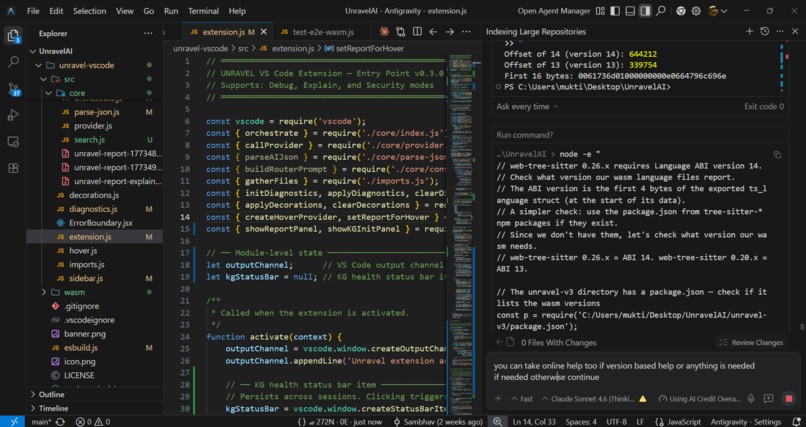
Task: Open Antigravity - Settings in status bar
Action: point(745,422)
